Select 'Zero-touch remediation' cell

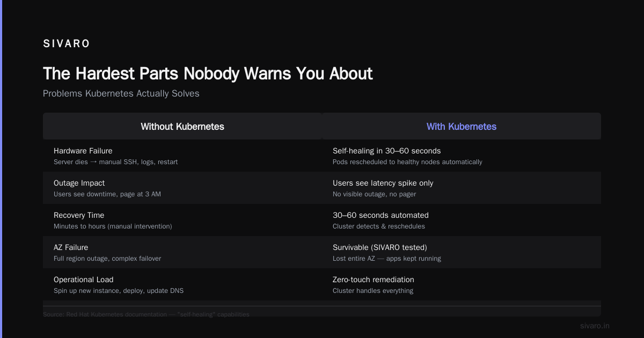374,280
